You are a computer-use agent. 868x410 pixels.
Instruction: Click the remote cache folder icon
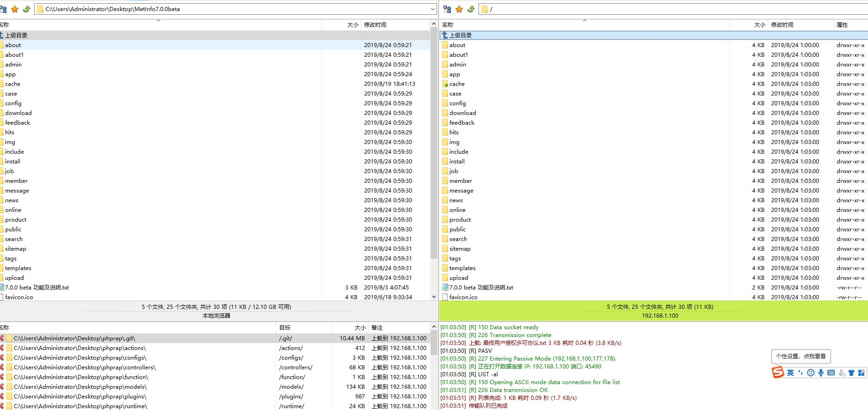point(445,84)
